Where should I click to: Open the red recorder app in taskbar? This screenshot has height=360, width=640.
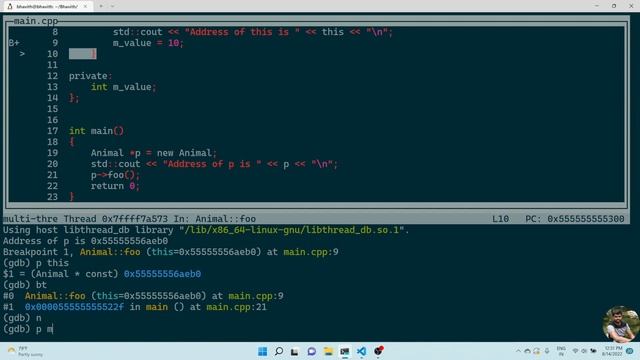[x=378, y=351]
